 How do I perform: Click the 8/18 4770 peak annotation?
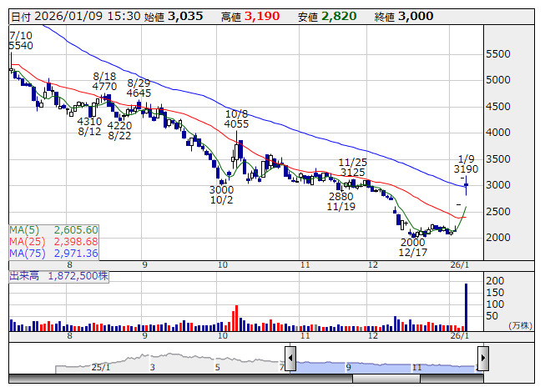103,81
